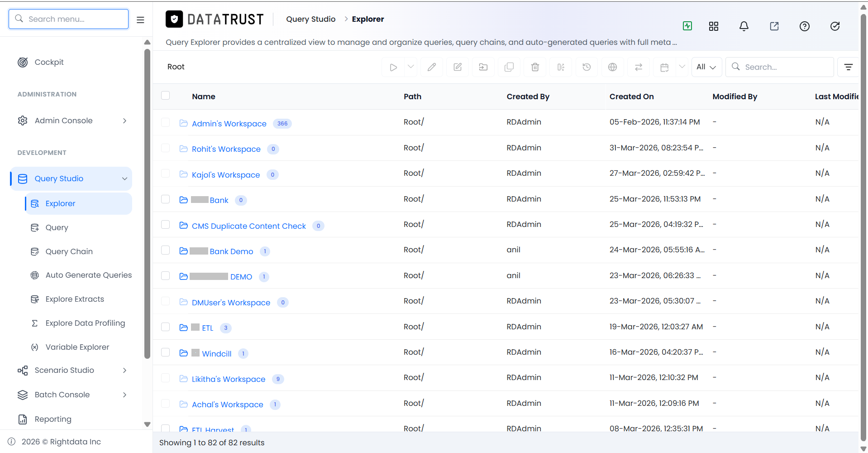Check the Kajol's Workspace row checkbox
The height and width of the screenshot is (453, 868).
tap(166, 173)
